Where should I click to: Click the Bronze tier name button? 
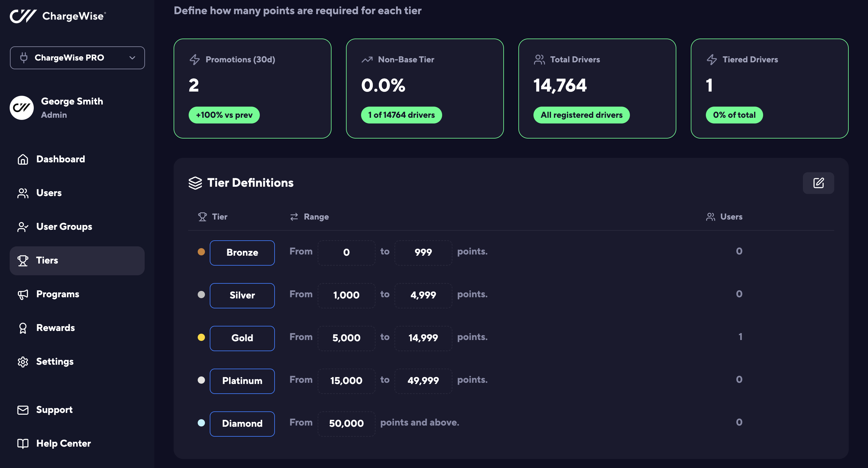(x=242, y=252)
